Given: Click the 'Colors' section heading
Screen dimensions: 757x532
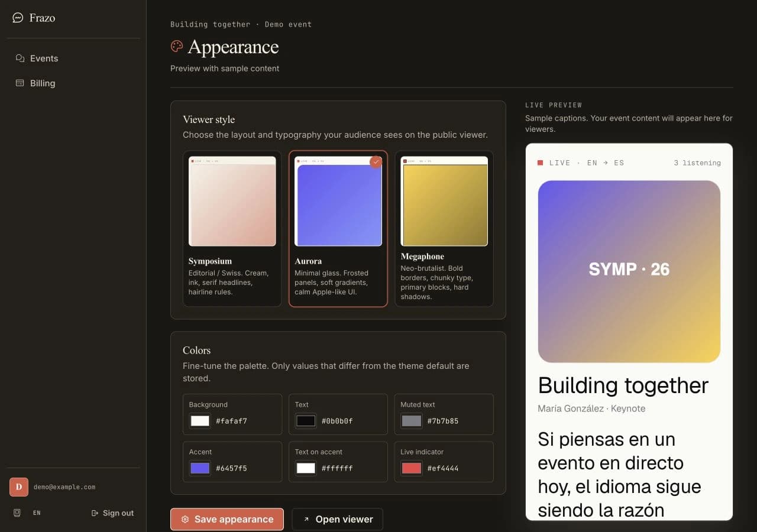Looking at the screenshot, I should pos(196,350).
